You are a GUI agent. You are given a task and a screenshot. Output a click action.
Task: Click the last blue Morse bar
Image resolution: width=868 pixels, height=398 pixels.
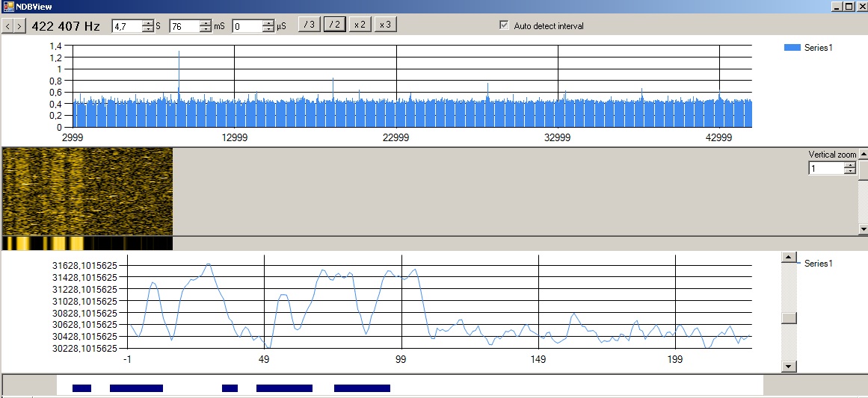click(x=362, y=388)
